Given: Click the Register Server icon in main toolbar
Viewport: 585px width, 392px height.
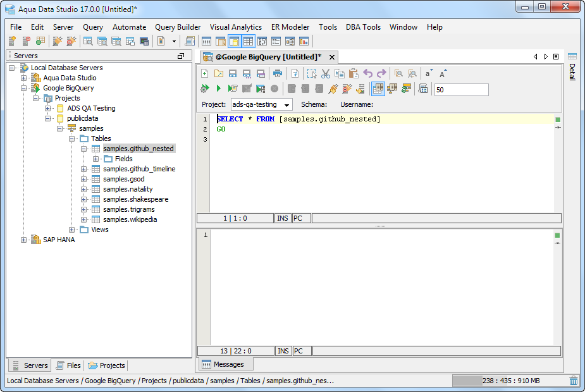Looking at the screenshot, I should [12, 41].
